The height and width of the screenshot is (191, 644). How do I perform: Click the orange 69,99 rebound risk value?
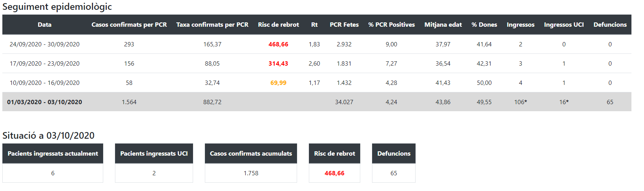[x=278, y=83]
